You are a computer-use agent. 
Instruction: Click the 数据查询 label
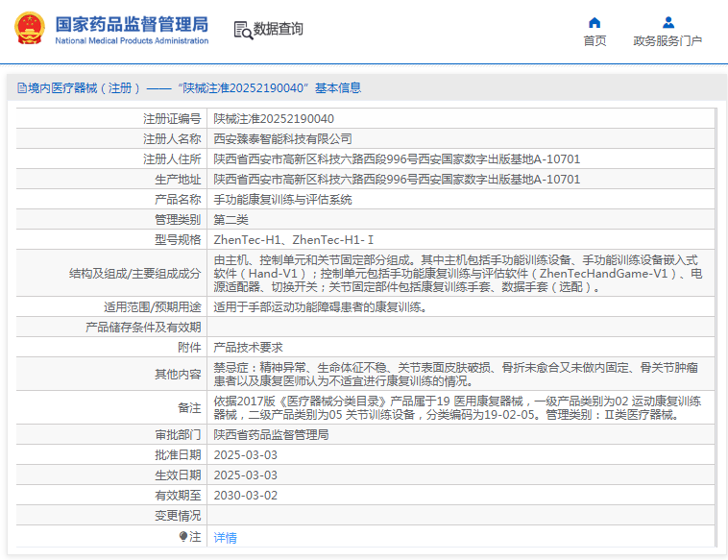pos(278,29)
